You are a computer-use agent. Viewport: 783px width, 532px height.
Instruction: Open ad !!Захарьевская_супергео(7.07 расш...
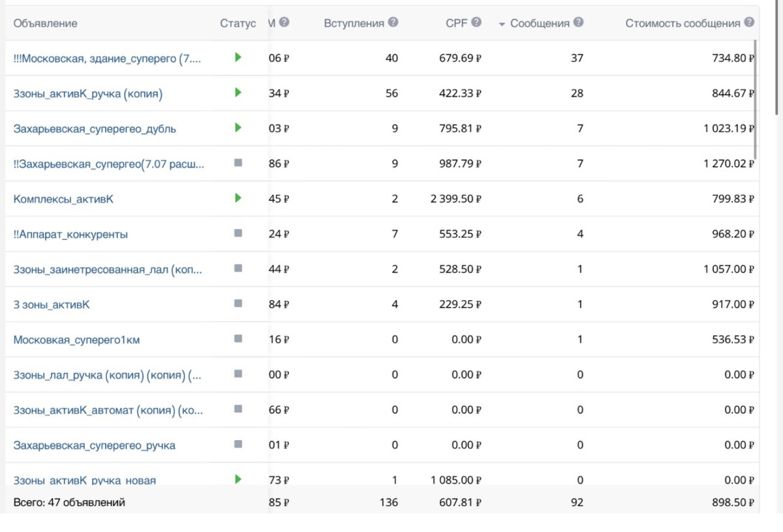[109, 164]
